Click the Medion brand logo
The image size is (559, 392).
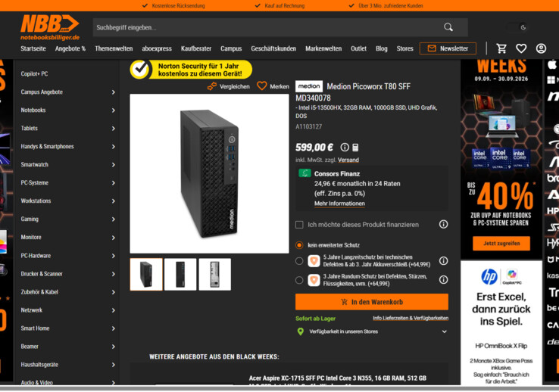309,86
